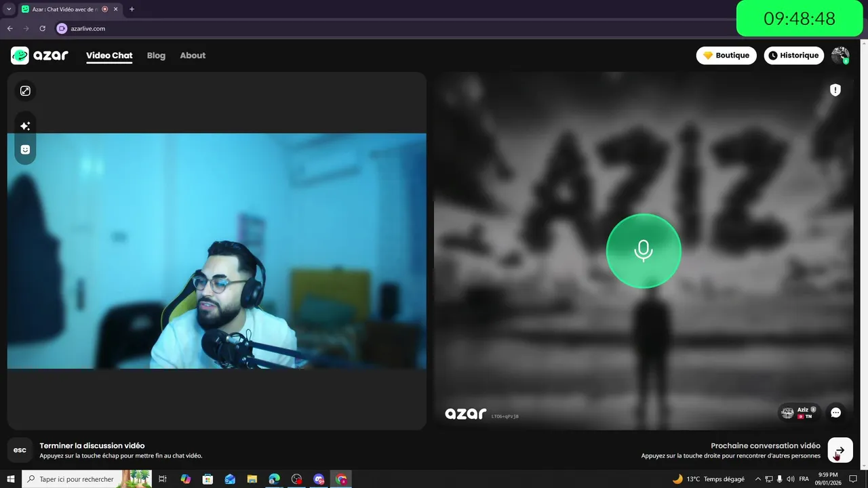Open the About page

tap(193, 56)
